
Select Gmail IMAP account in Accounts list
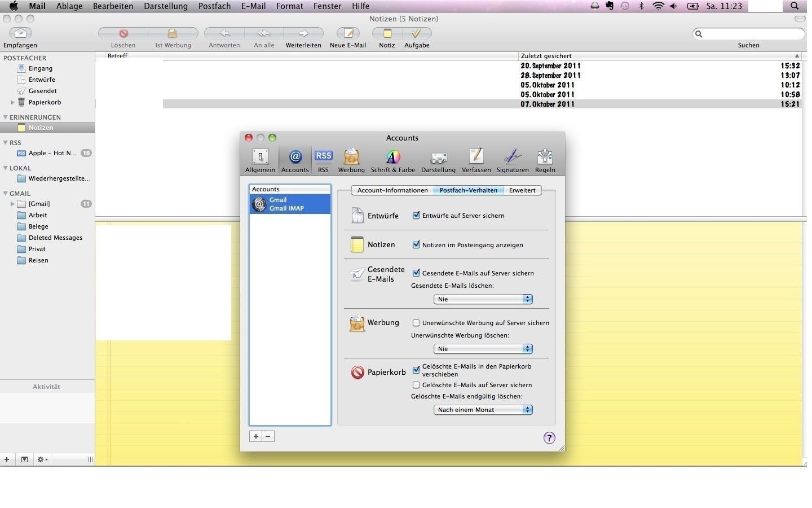290,204
